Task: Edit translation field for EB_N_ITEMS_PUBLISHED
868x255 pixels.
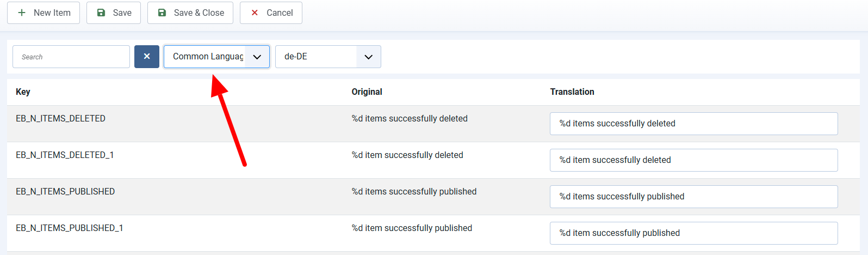Action: point(694,197)
